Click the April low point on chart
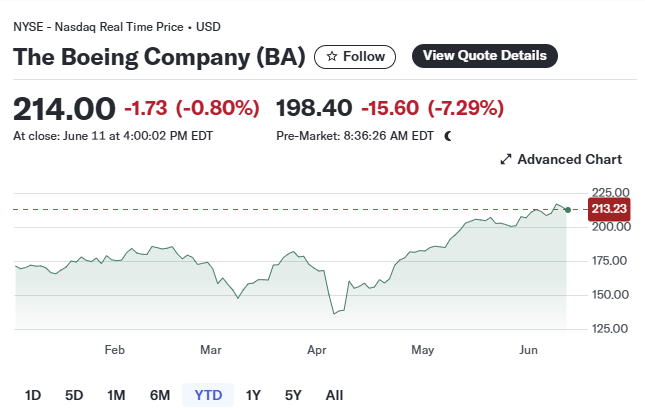The image size is (645, 412). [x=333, y=314]
